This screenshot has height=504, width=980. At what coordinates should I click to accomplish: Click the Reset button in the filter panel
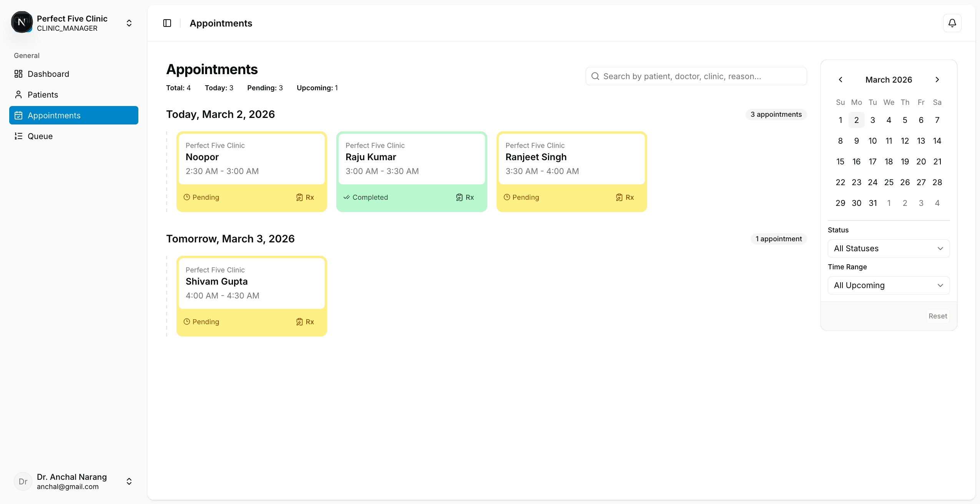point(937,316)
